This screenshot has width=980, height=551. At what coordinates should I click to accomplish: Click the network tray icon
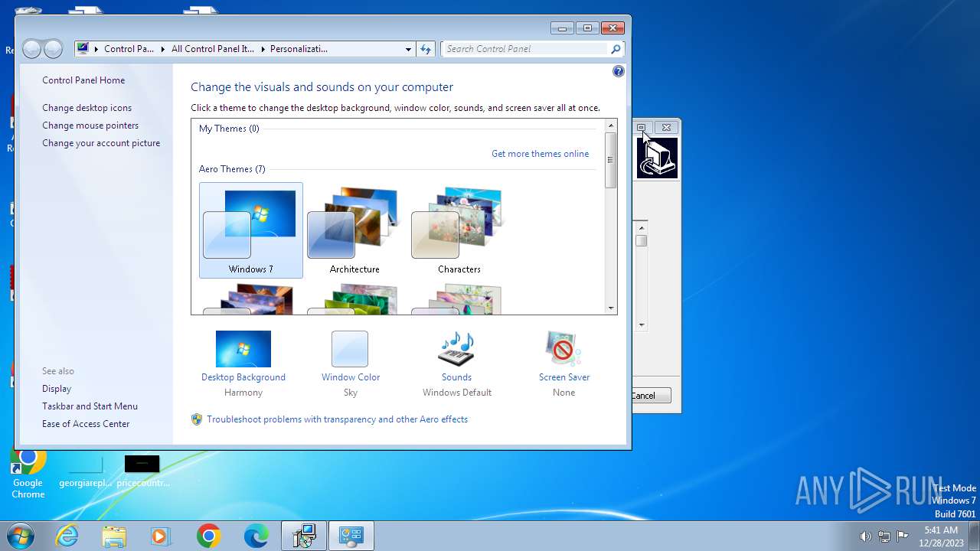click(x=884, y=536)
